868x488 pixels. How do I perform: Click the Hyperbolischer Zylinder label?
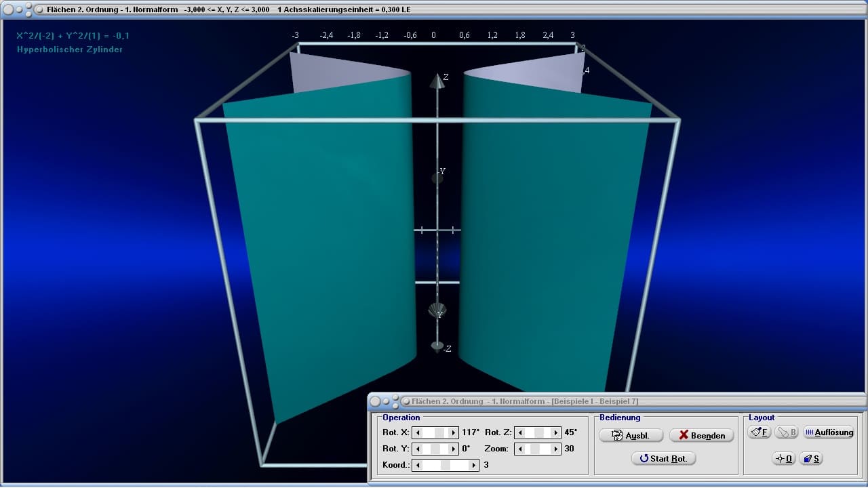(x=70, y=49)
